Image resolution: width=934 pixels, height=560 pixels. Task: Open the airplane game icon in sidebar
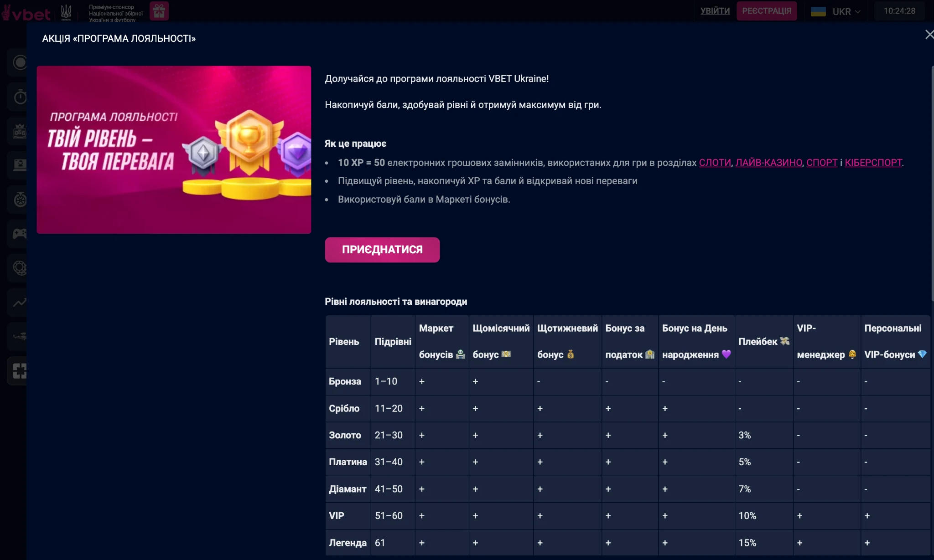coord(20,336)
